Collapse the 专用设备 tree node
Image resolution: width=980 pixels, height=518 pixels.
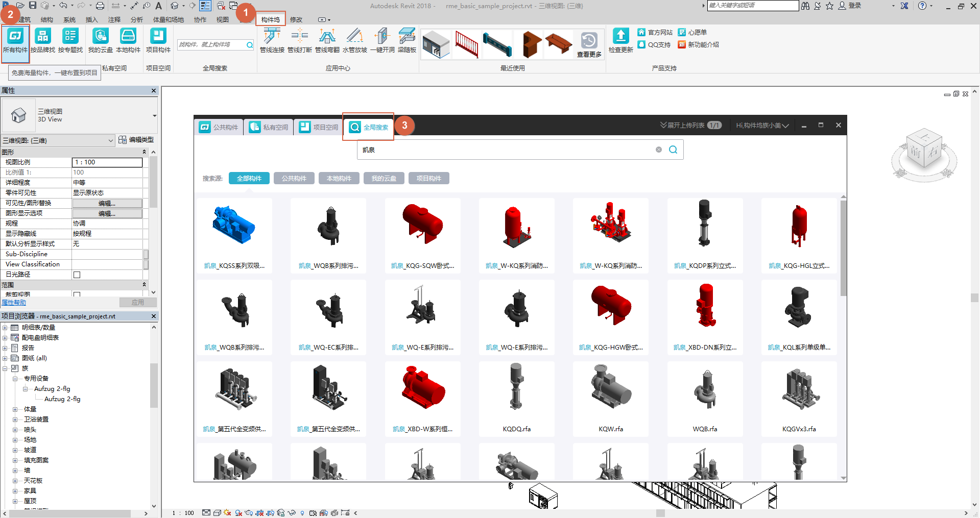[15, 379]
